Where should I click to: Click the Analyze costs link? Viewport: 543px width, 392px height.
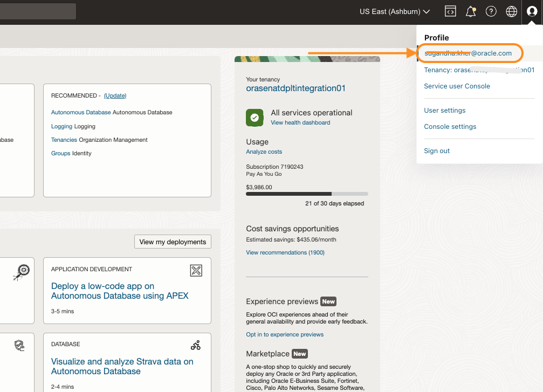pyautogui.click(x=264, y=152)
